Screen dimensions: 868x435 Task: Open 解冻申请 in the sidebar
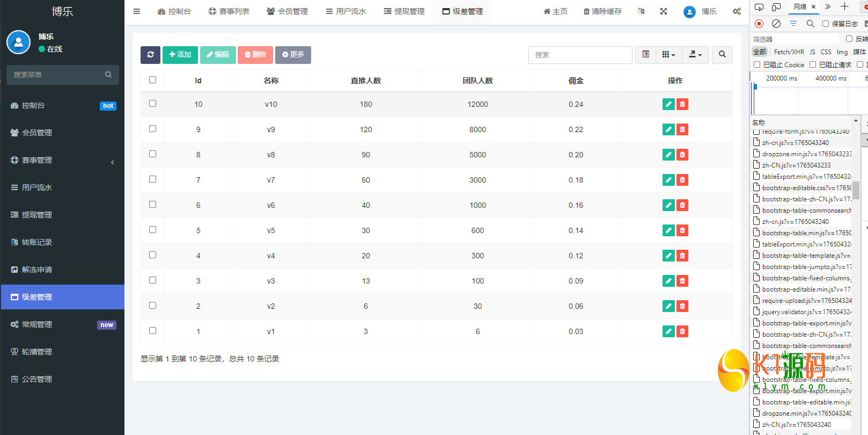coord(62,270)
